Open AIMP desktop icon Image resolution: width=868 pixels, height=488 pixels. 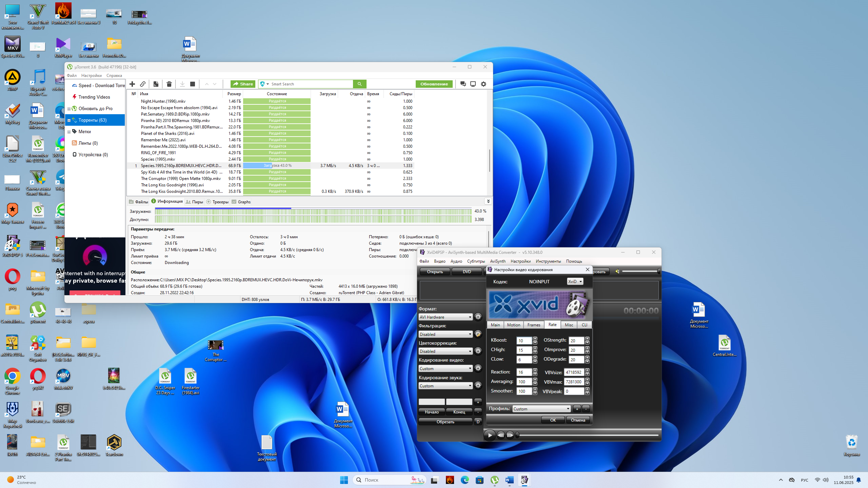tap(13, 81)
